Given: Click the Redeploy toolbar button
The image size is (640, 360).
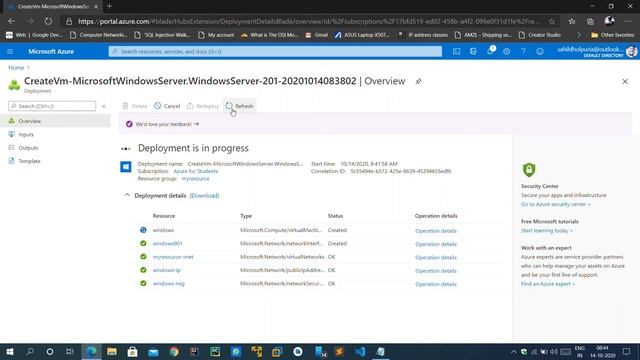Looking at the screenshot, I should click(x=202, y=106).
